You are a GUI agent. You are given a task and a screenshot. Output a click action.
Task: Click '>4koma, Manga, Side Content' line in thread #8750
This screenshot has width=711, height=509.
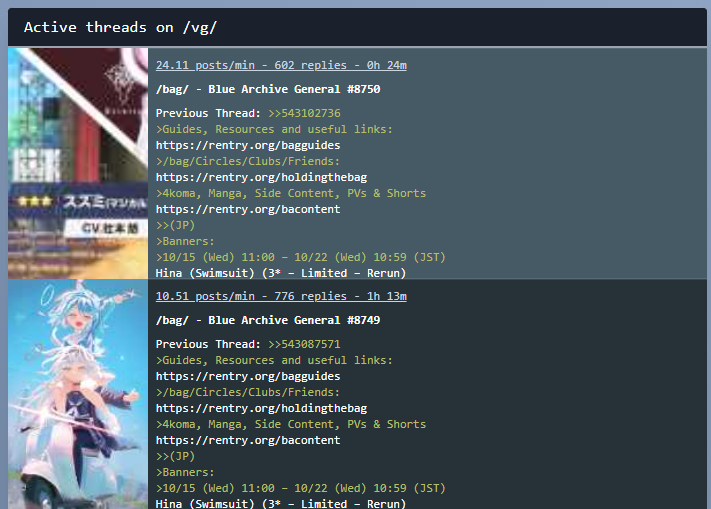(x=291, y=194)
